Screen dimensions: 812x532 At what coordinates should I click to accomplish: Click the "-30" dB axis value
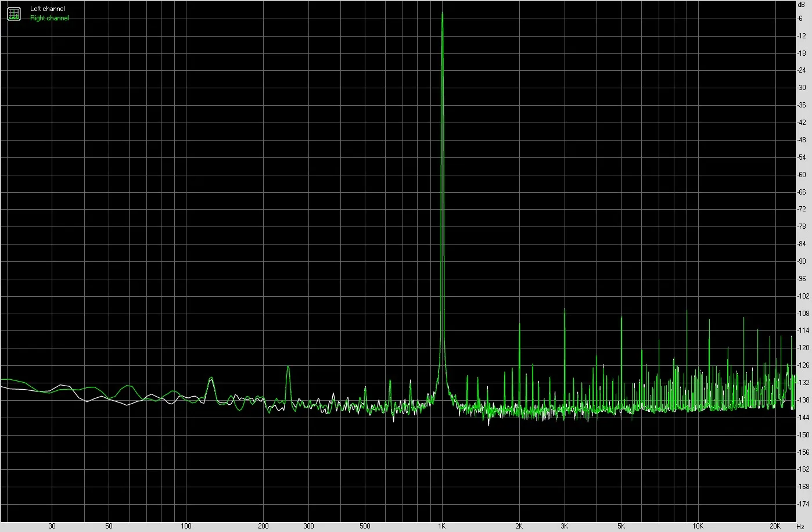point(802,88)
